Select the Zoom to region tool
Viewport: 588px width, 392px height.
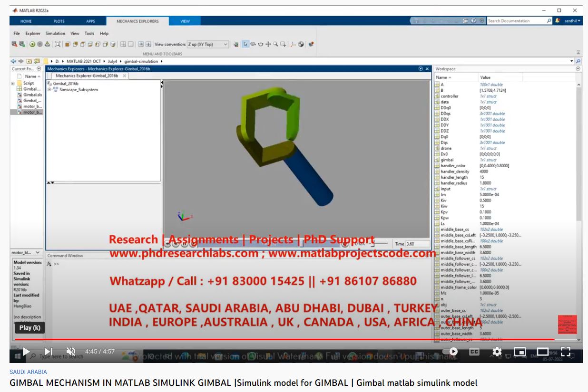283,44
